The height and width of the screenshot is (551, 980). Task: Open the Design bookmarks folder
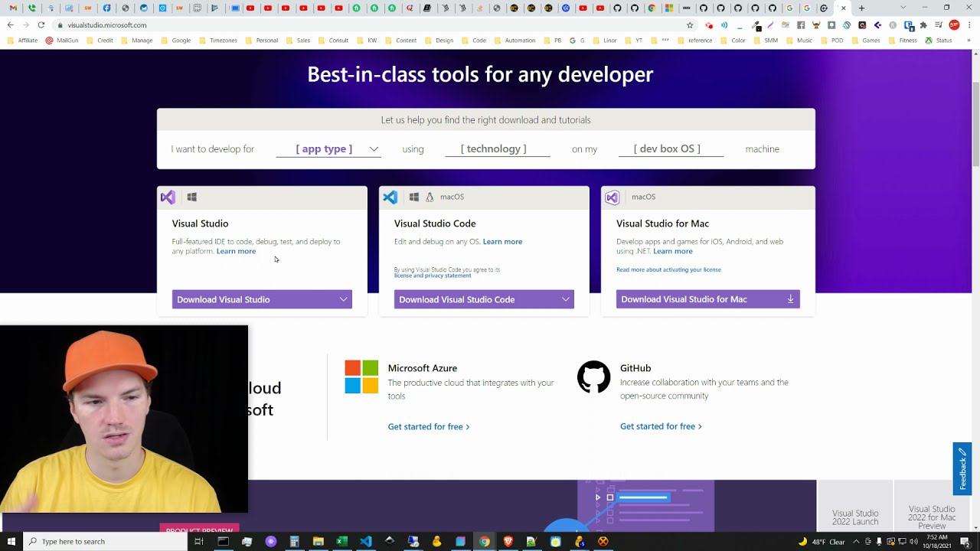(439, 41)
